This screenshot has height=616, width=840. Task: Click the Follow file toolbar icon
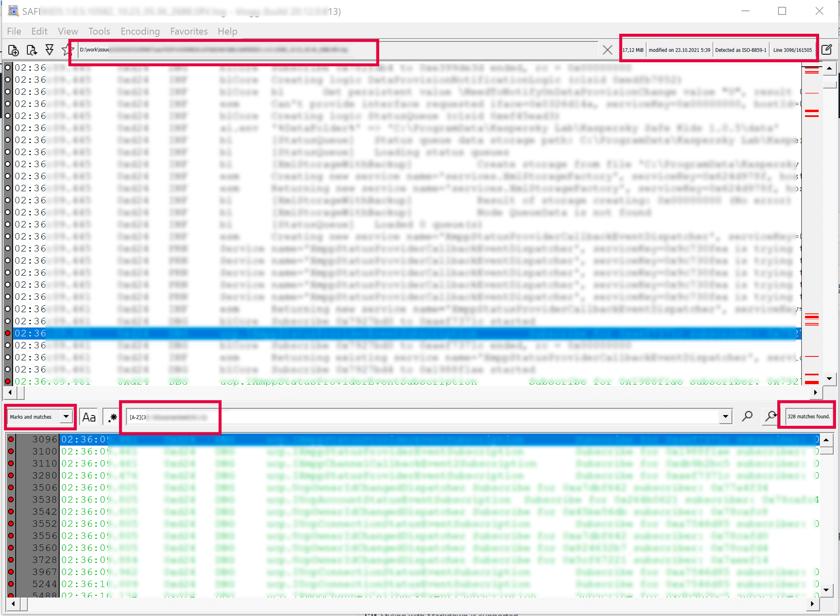[49, 50]
